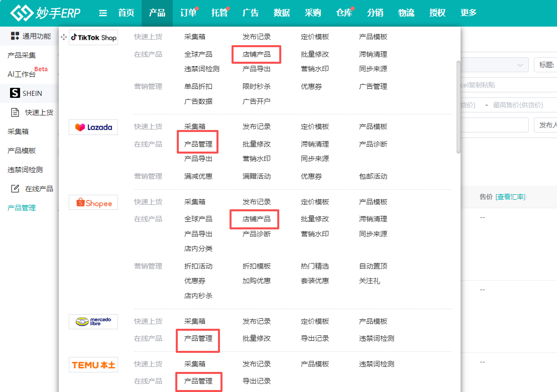The image size is (557, 392).
Task: Open 违禁词检测 under TikTok Shop
Action: pyautogui.click(x=202, y=69)
